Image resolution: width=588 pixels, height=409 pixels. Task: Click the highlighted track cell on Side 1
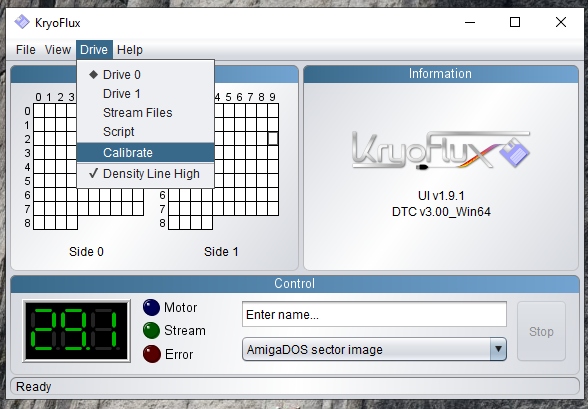click(273, 139)
